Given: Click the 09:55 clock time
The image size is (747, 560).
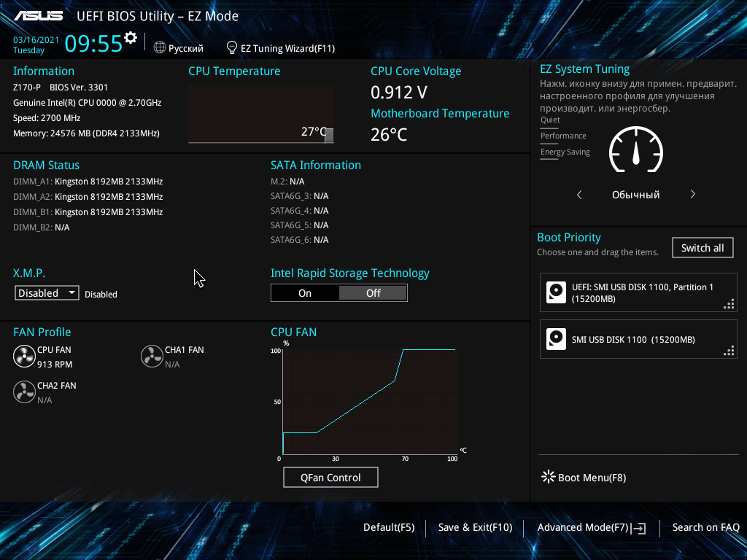Looking at the screenshot, I should (x=93, y=43).
